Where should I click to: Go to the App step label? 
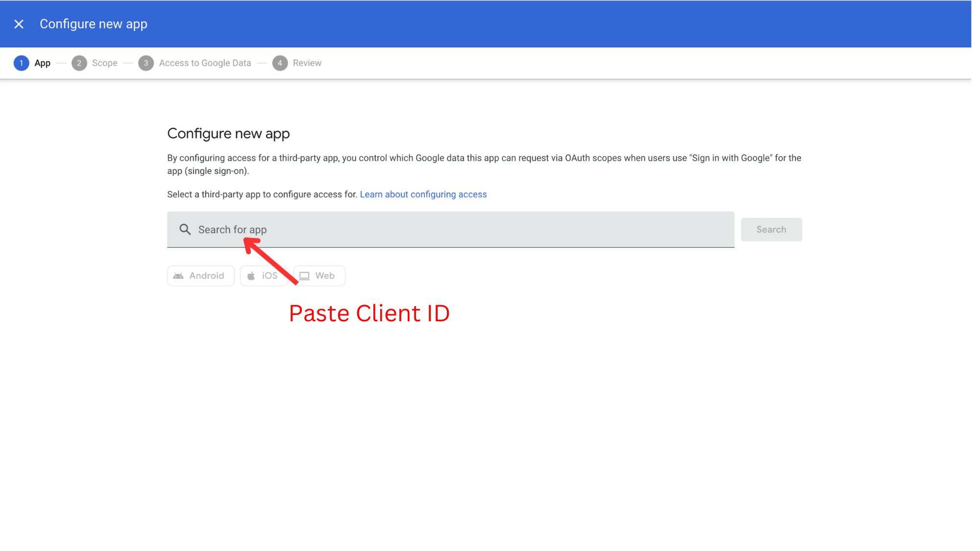click(x=43, y=63)
